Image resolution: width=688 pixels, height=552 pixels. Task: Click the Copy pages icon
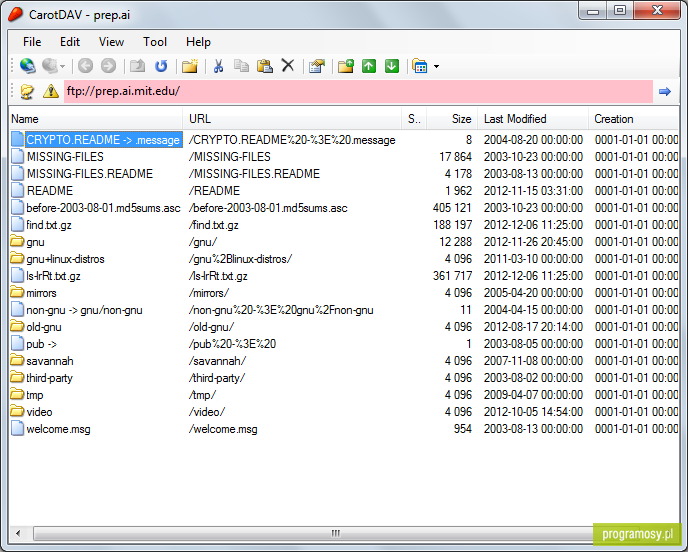[x=241, y=66]
